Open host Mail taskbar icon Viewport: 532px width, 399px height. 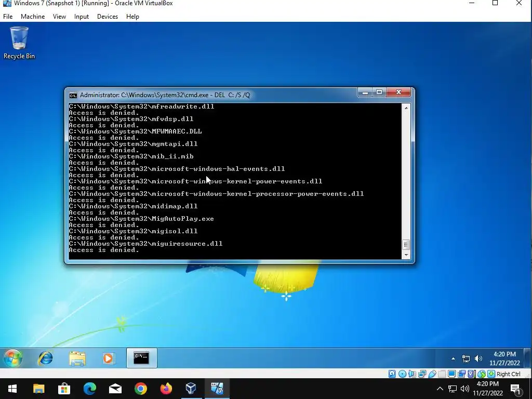coord(115,389)
